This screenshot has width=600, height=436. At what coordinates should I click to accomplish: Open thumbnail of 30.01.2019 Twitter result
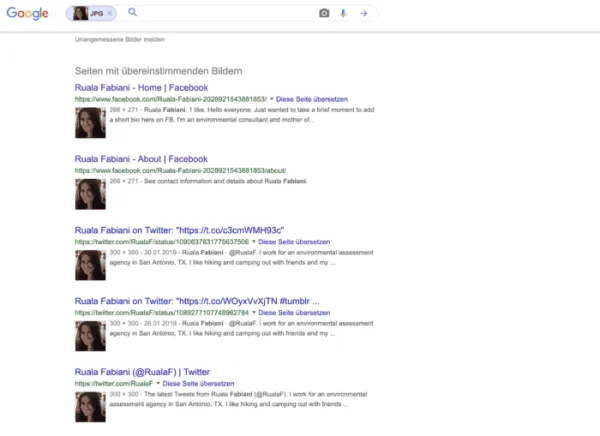tap(90, 265)
